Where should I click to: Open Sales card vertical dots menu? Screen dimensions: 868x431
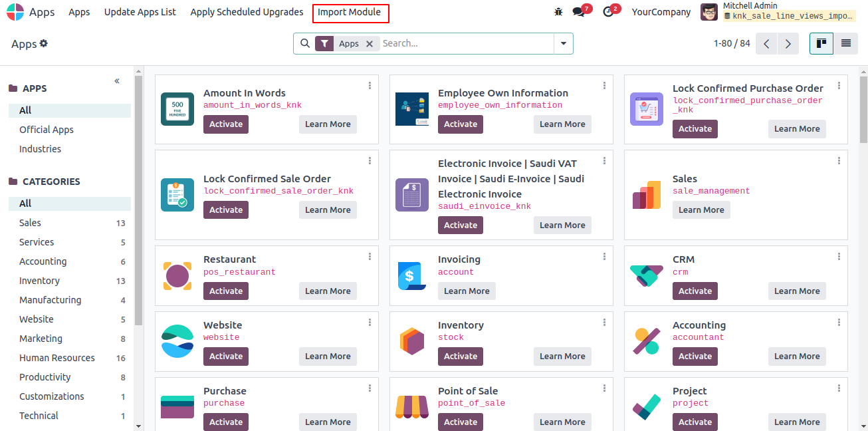tap(839, 161)
